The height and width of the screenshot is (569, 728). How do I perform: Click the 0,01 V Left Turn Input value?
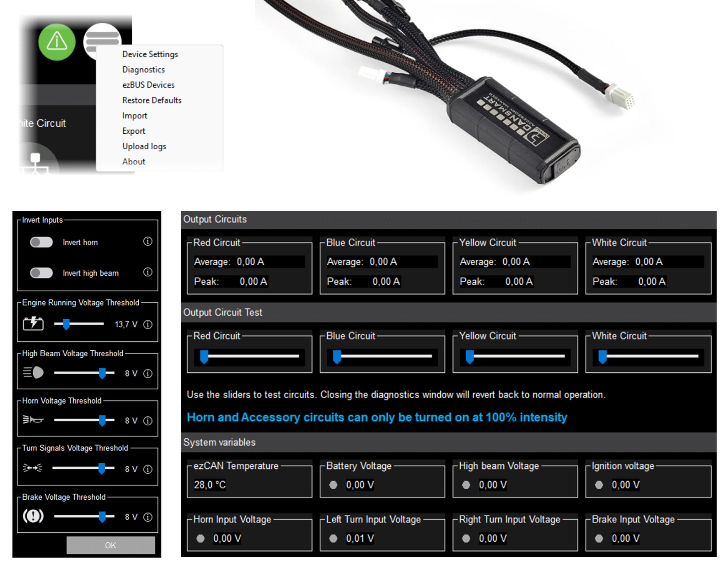tap(360, 538)
